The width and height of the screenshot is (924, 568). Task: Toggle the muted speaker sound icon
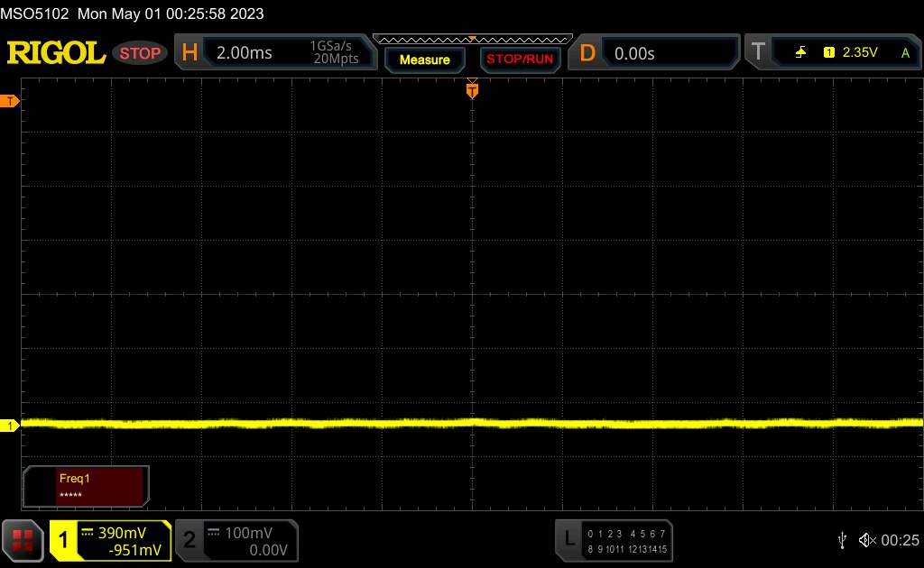coord(867,540)
